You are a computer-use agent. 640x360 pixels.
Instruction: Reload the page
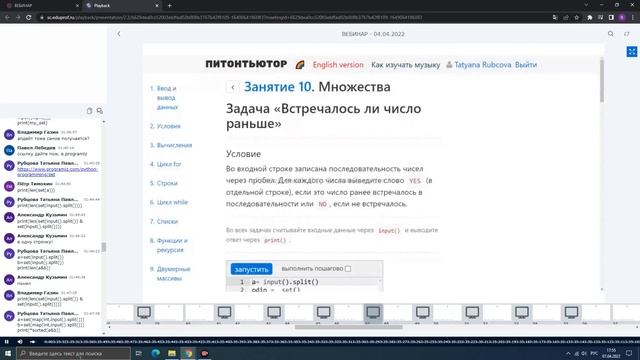(29, 18)
